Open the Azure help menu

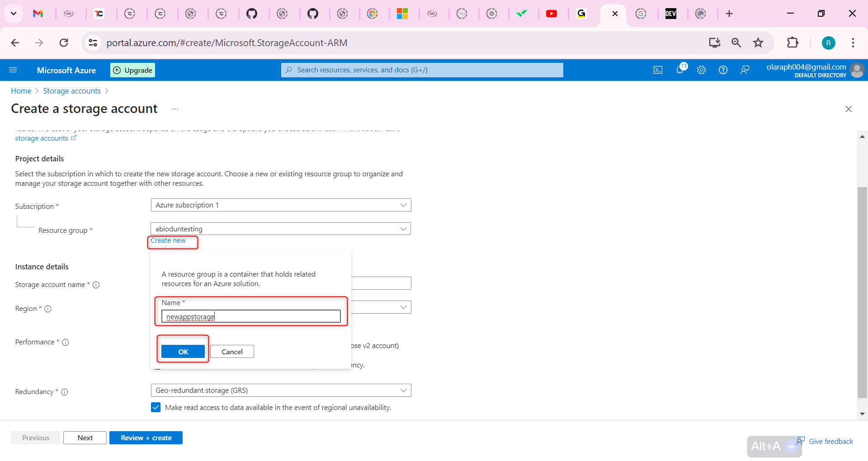[x=723, y=70]
